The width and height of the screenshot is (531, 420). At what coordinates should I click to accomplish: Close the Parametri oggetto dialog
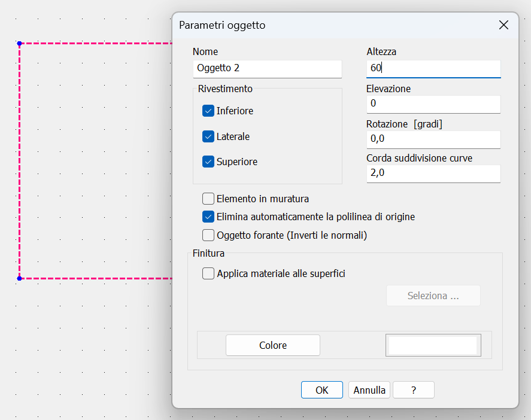click(503, 25)
